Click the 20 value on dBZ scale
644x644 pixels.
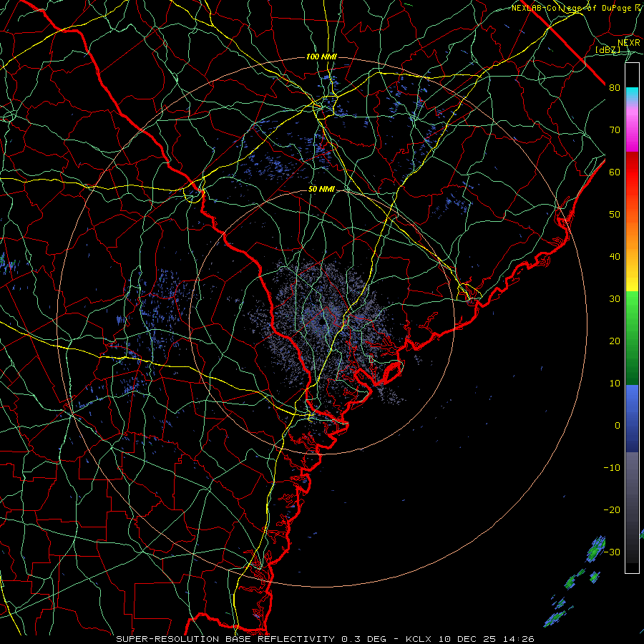pyautogui.click(x=615, y=341)
